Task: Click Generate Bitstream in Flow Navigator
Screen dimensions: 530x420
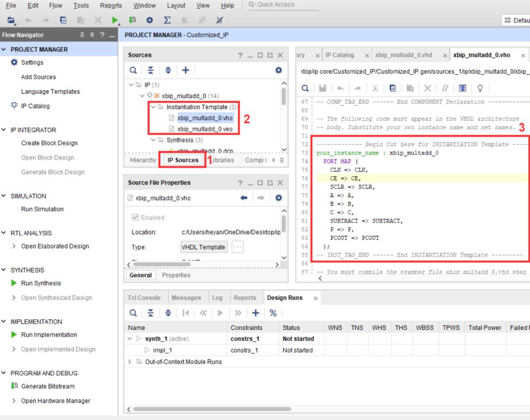Action: [48, 386]
